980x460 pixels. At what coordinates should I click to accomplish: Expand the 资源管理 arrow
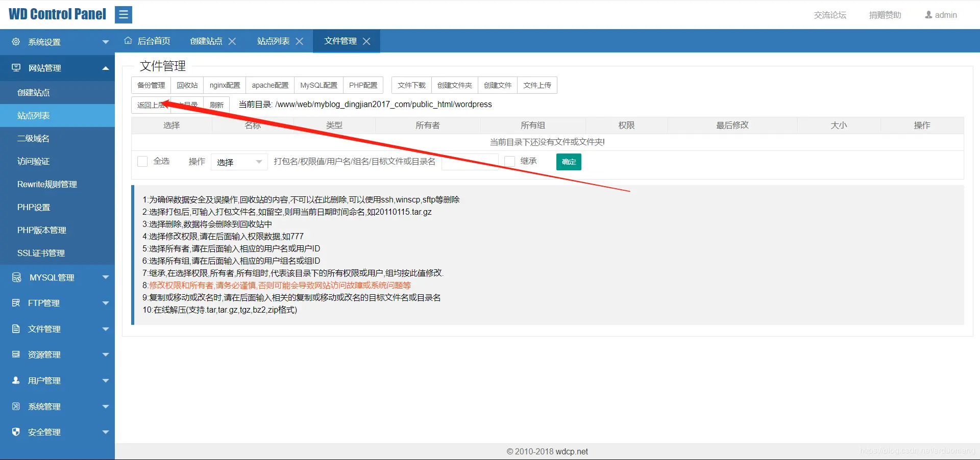pos(106,354)
